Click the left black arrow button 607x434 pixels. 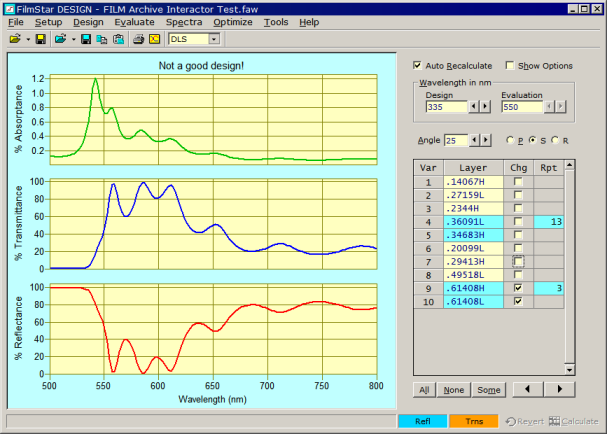click(x=528, y=389)
